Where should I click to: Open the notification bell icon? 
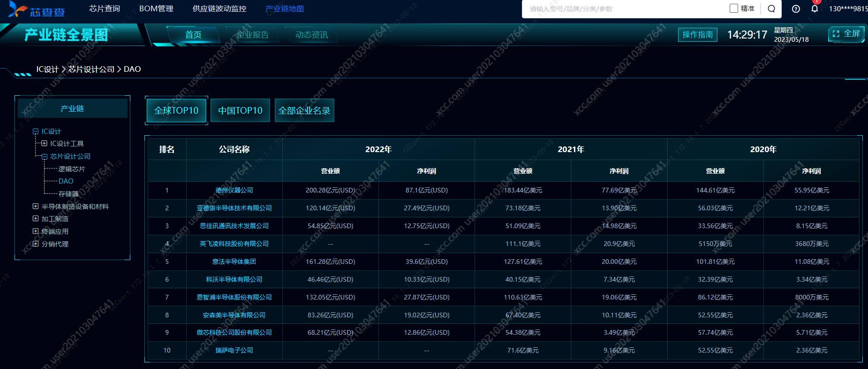815,9
